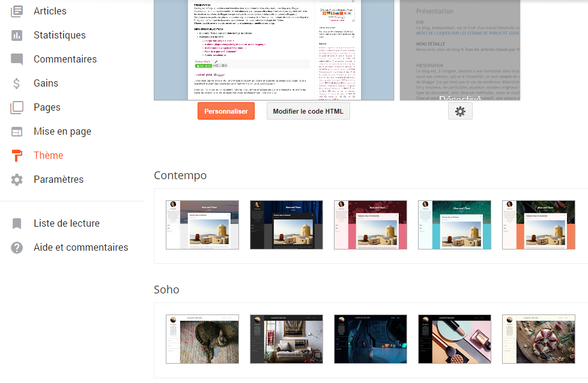Open Commentaires via the speech bubble icon
Viewport: 588px width, 383px height.
(x=16, y=59)
